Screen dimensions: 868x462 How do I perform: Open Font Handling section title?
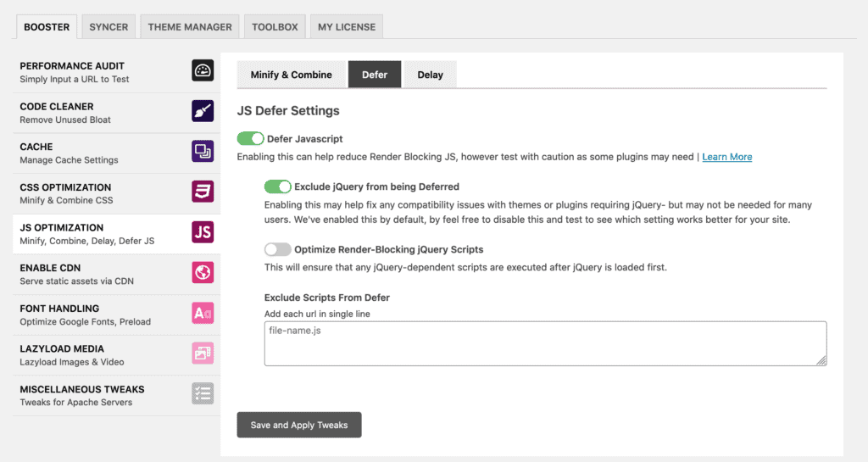tap(60, 309)
